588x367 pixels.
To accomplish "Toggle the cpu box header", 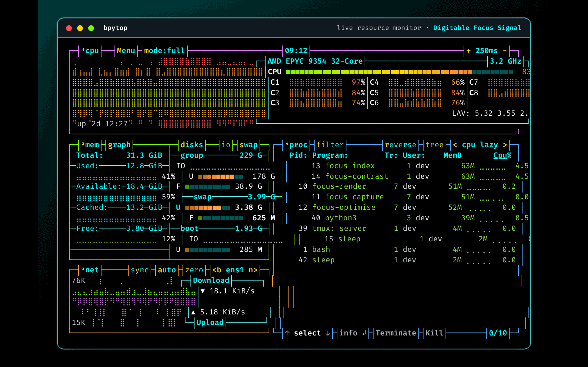I will [90, 50].
